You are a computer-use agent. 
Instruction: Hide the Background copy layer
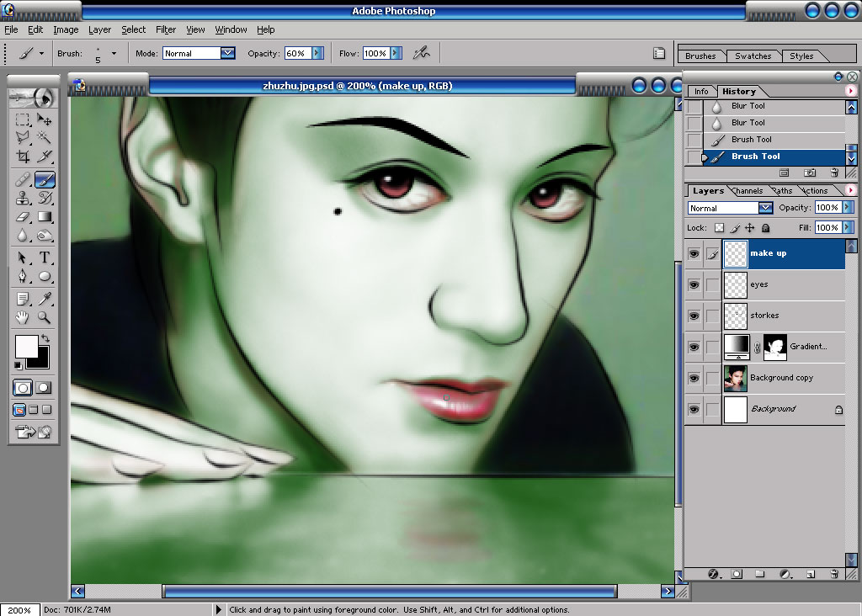[x=694, y=378]
